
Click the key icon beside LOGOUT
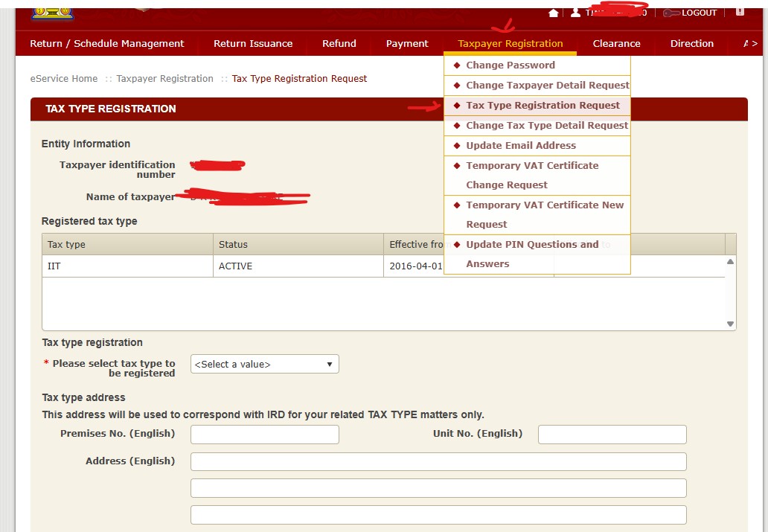coord(670,13)
